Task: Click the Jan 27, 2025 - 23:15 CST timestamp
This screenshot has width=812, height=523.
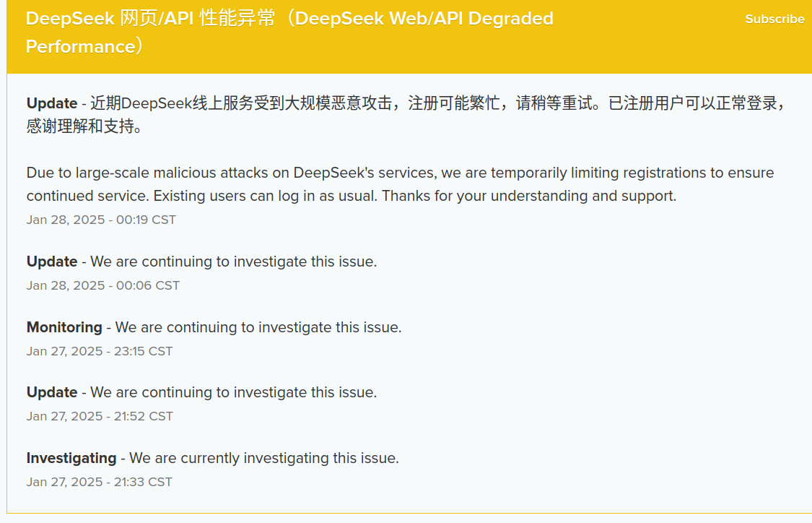Action: click(x=100, y=351)
